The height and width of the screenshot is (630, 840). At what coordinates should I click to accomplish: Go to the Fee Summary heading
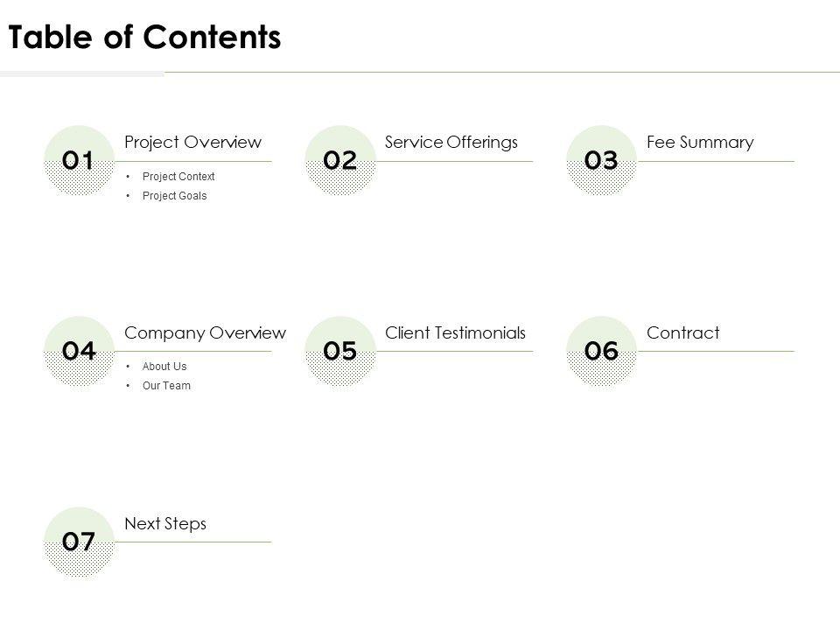700,143
